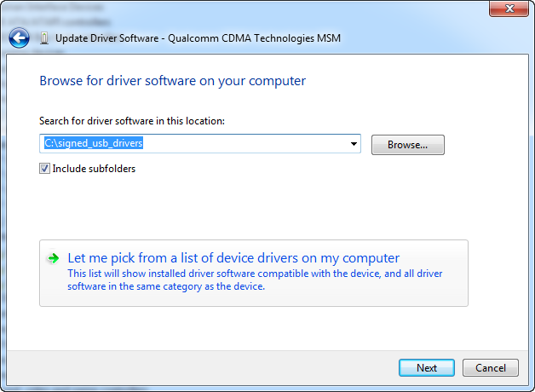Click into the C:\signed_usb_drivers path field
This screenshot has width=535, height=392.
(200, 144)
